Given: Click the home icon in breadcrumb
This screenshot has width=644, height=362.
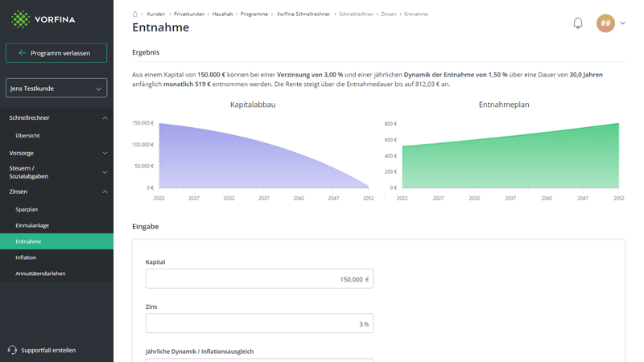Looking at the screenshot, I should pos(134,14).
